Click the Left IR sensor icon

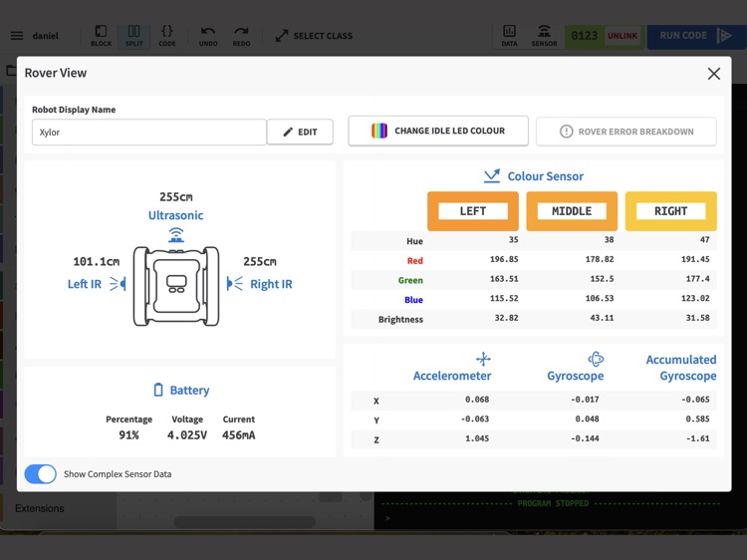pyautogui.click(x=118, y=284)
